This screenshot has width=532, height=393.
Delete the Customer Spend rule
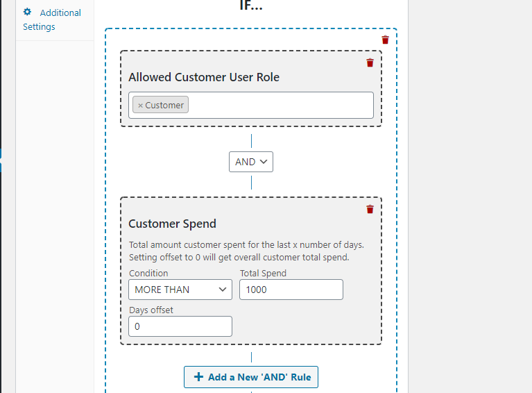click(370, 209)
